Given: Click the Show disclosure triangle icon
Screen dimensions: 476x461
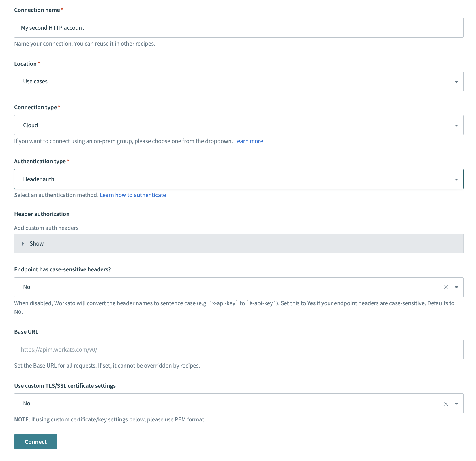Looking at the screenshot, I should pos(23,243).
